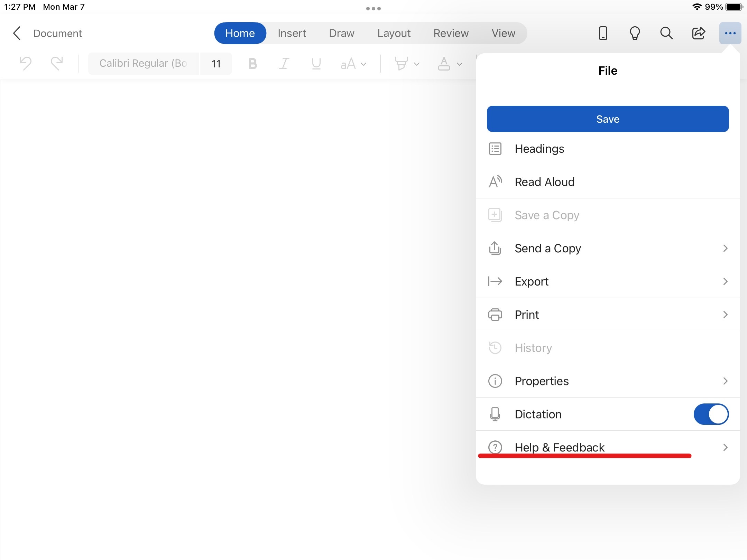Switch to the Insert tab
The image size is (747, 560).
click(x=292, y=34)
